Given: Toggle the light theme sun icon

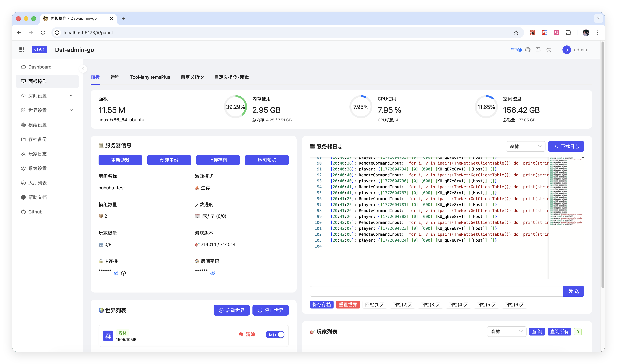Looking at the screenshot, I should point(549,50).
